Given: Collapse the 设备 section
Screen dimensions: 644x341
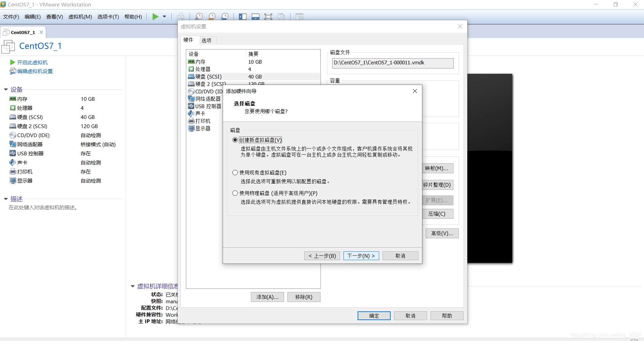Looking at the screenshot, I should click(6, 89).
